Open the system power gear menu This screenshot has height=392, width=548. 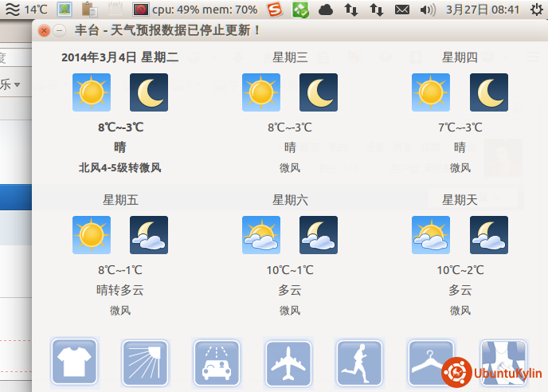pos(536,10)
